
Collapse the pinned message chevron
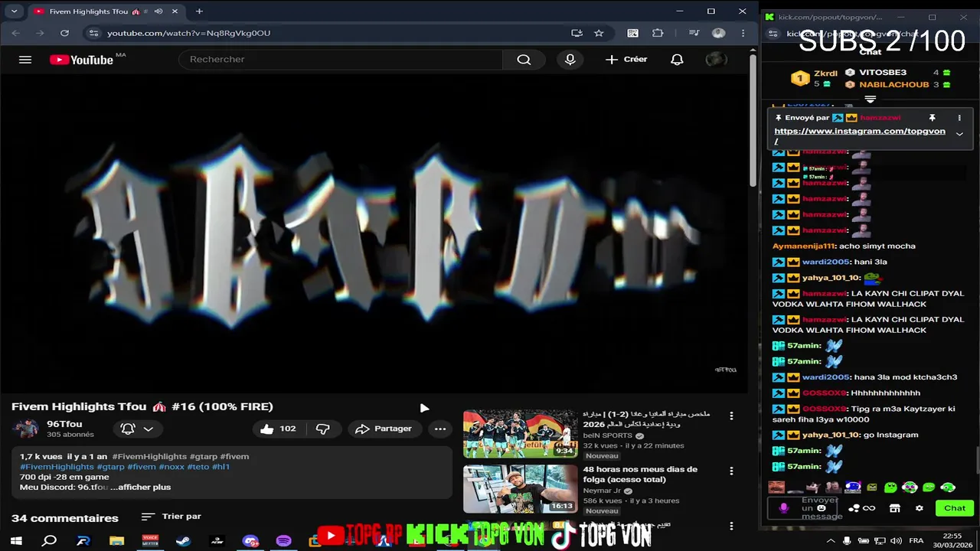[x=959, y=134]
